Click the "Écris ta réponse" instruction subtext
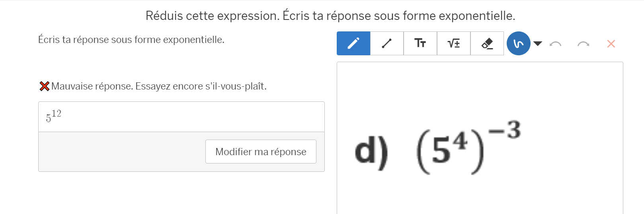The image size is (644, 214). 131,40
